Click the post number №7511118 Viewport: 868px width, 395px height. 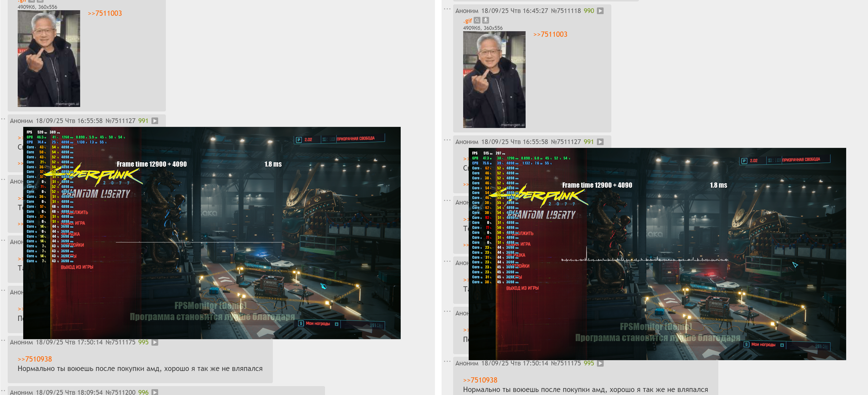pyautogui.click(x=566, y=11)
